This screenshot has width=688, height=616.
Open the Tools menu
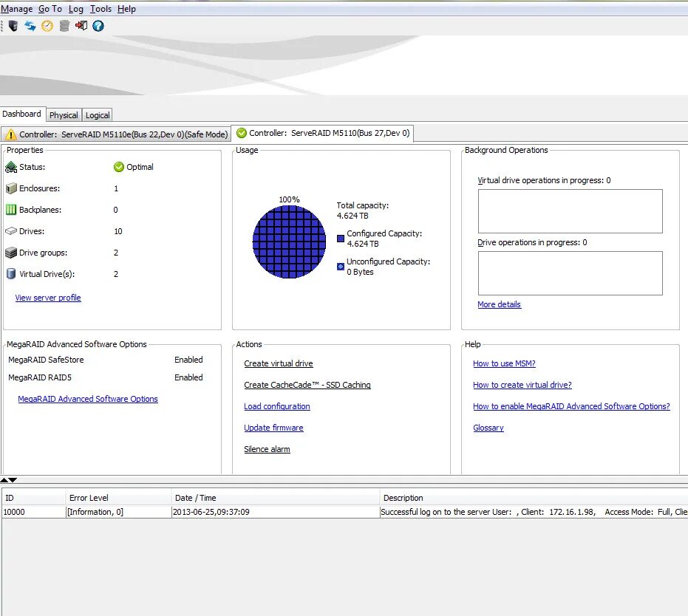click(101, 9)
